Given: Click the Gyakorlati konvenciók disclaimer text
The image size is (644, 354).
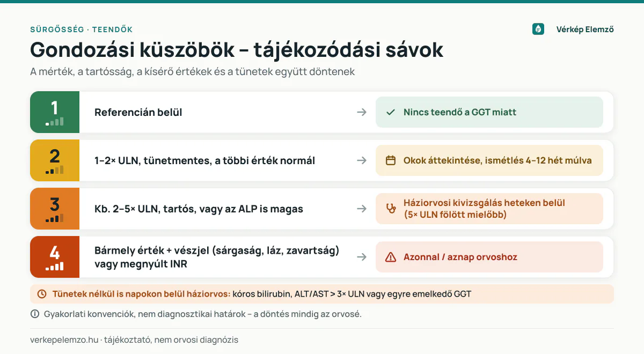Looking at the screenshot, I should [x=203, y=314].
